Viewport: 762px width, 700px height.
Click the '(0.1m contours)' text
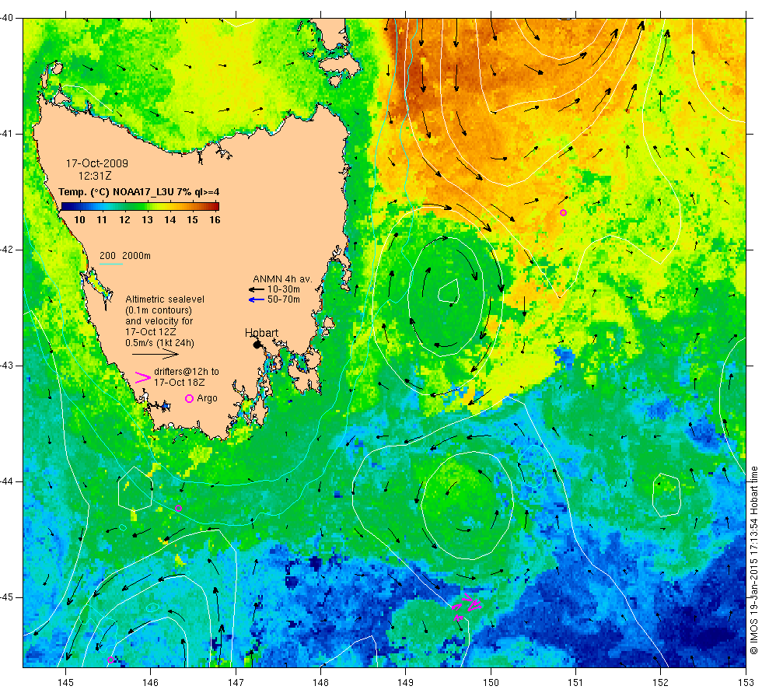pos(159,310)
